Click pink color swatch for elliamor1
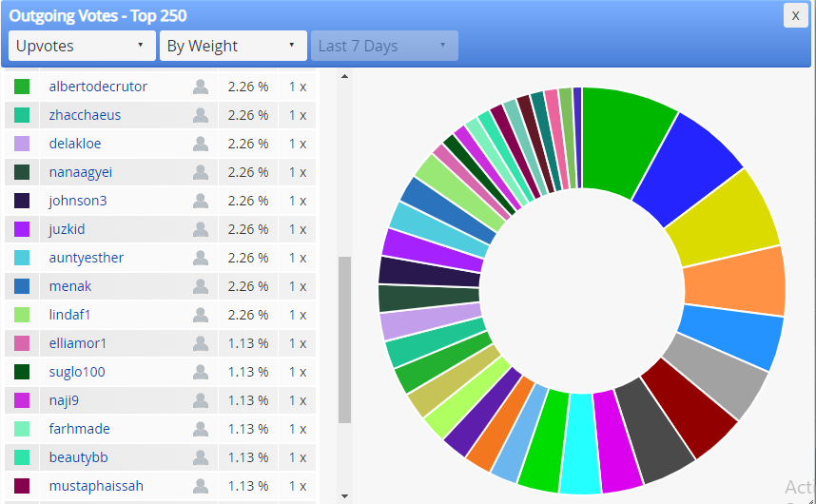The width and height of the screenshot is (816, 504). pos(22,343)
